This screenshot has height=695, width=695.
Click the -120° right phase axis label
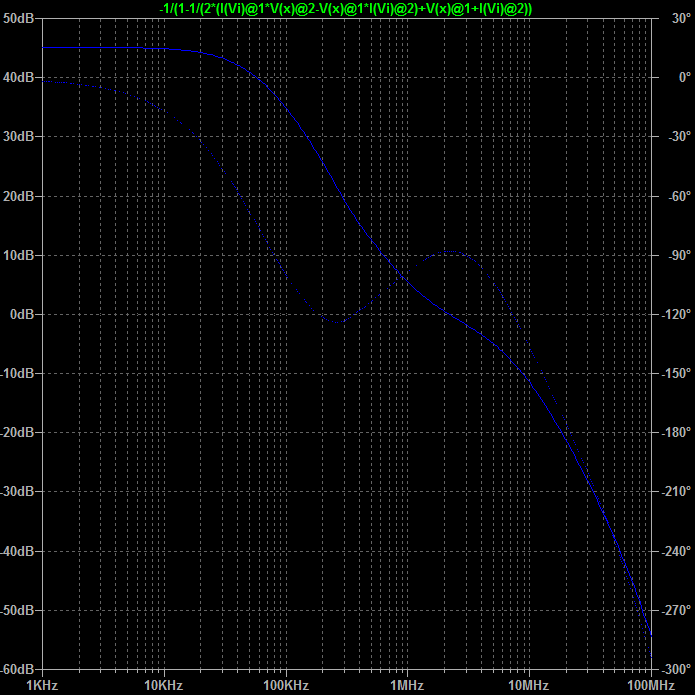[x=676, y=314]
